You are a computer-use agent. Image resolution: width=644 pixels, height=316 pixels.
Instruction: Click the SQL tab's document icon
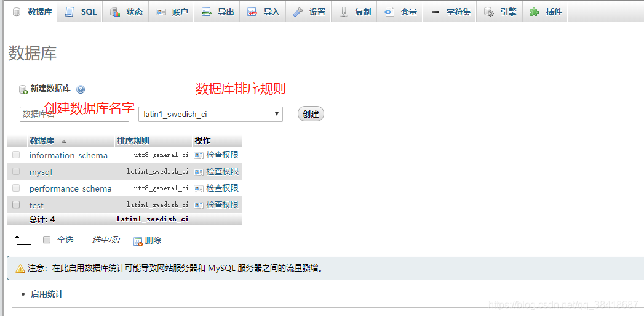(70, 12)
